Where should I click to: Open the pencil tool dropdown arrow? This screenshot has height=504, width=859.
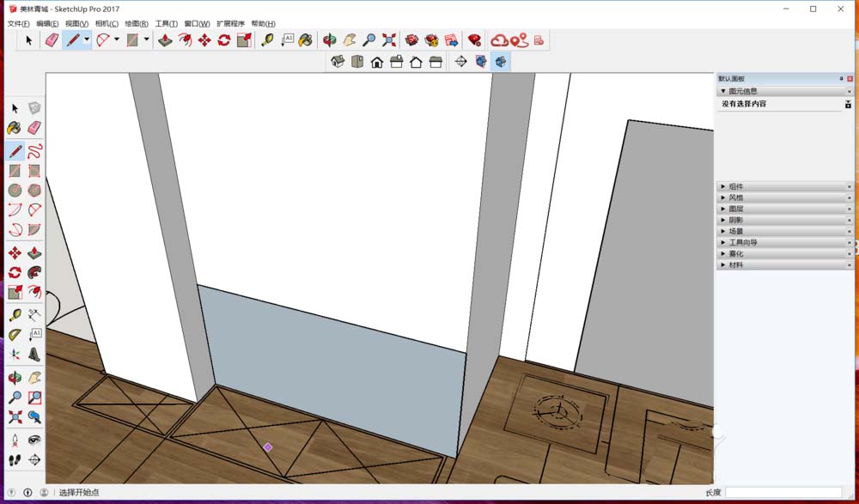click(87, 39)
